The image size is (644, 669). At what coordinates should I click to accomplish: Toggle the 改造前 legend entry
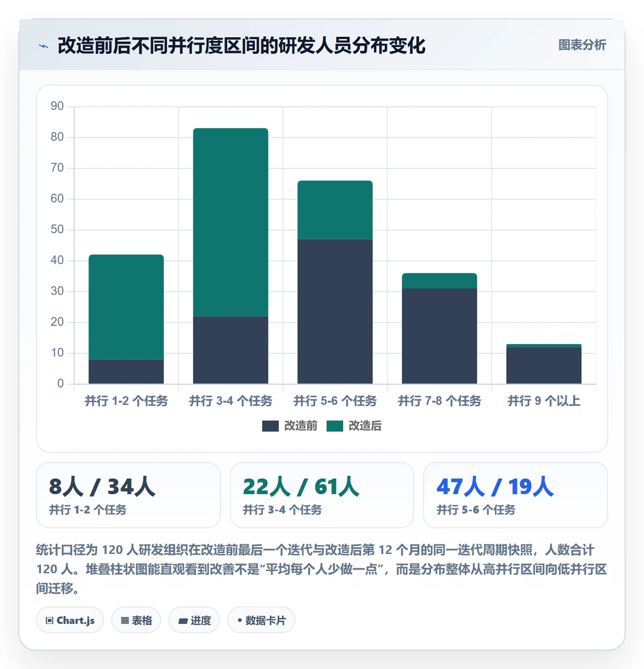(290, 426)
